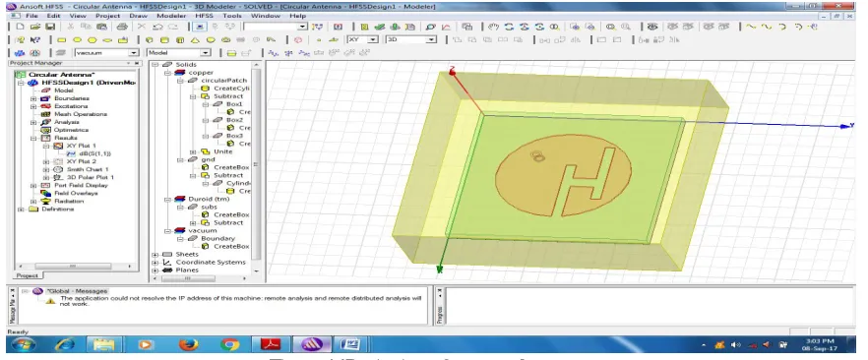Image resolution: width=868 pixels, height=360 pixels.
Task: Click the New project icon
Action: pyautogui.click(x=20, y=27)
